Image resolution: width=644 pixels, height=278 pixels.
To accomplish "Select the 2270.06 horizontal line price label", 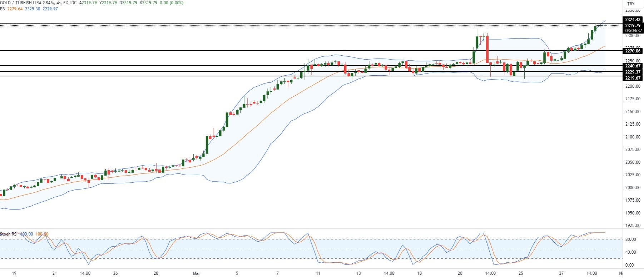I will pyautogui.click(x=633, y=51).
